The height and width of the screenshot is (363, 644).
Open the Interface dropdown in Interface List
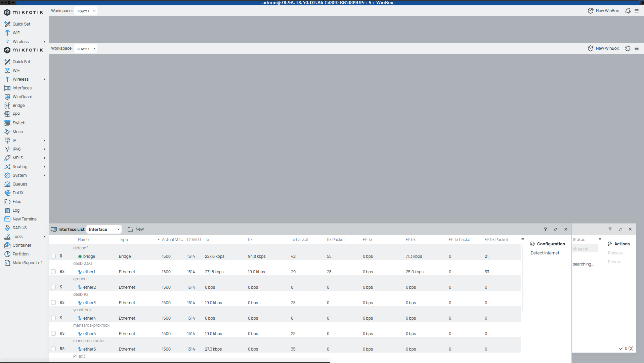pyautogui.click(x=104, y=229)
